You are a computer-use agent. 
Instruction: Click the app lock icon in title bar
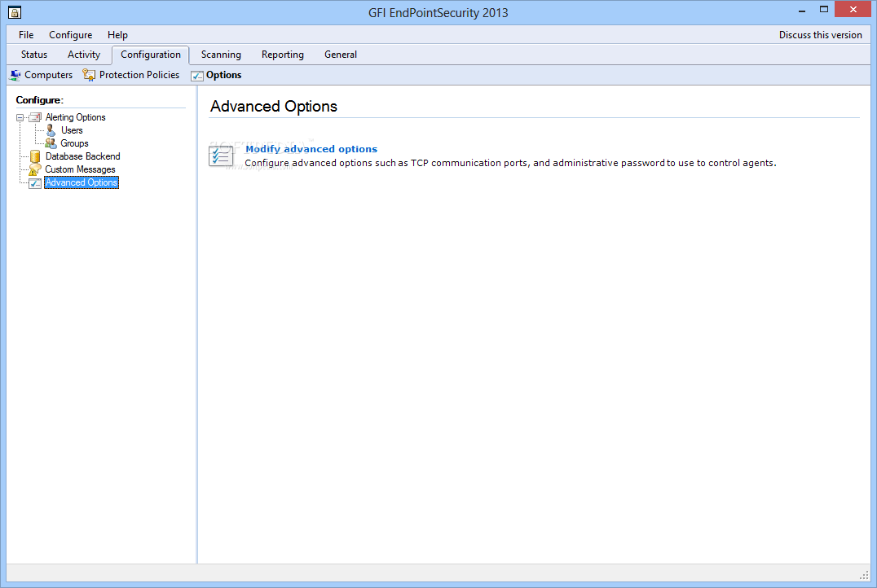[x=15, y=11]
